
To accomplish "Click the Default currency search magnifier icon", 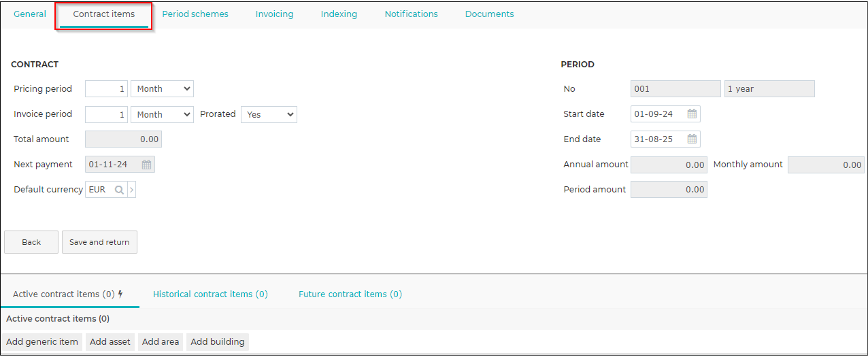I will click(x=120, y=190).
